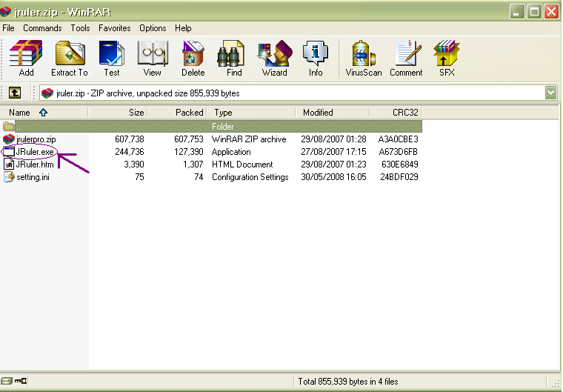Click the WinRAR ZIP archive type cell

249,139
